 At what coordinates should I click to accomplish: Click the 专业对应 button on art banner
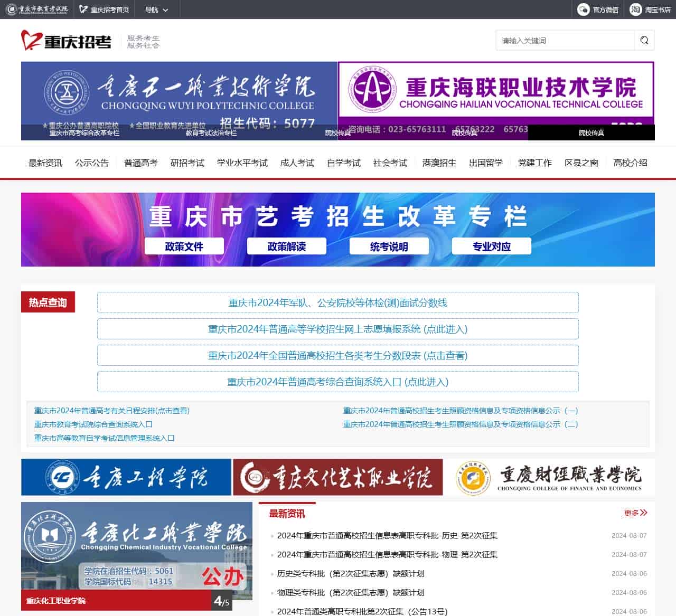(492, 247)
